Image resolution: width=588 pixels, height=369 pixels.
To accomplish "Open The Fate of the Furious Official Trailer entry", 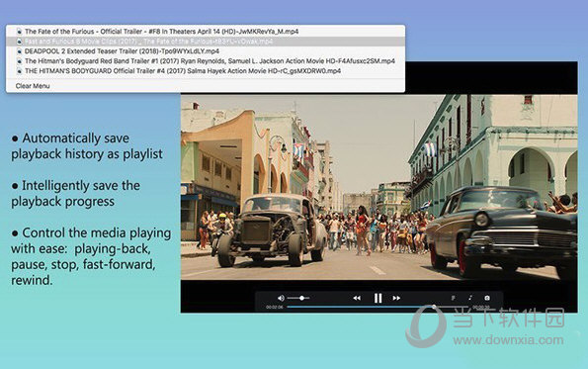I will 206,32.
